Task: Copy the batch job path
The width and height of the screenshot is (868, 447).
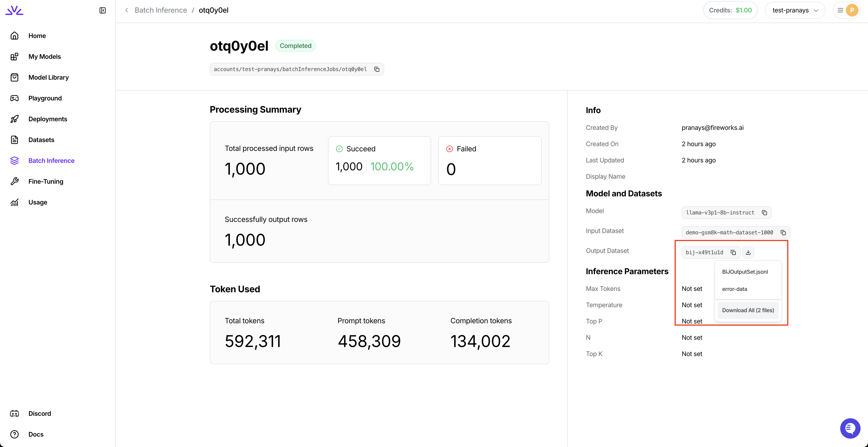Action: (377, 69)
